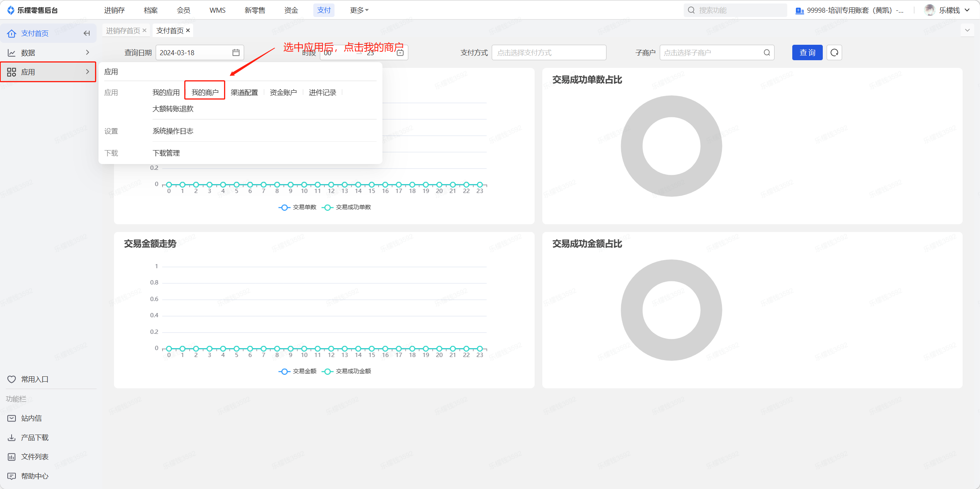This screenshot has width=980, height=489.
Task: Open 系统操作日志 under 设置
Action: [x=173, y=131]
